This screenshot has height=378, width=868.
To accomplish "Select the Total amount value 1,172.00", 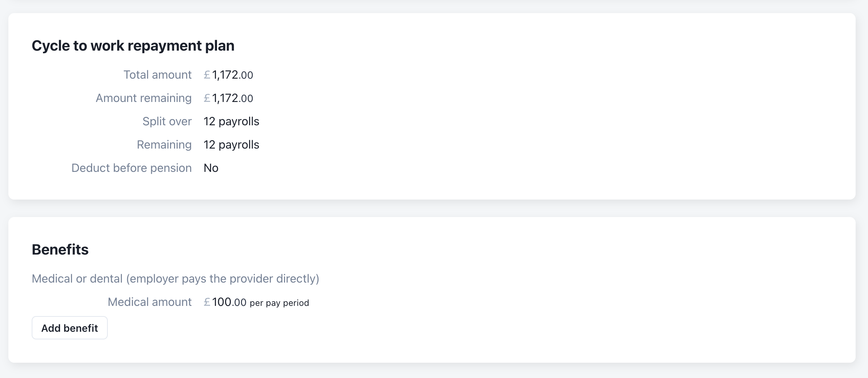I will pyautogui.click(x=232, y=75).
